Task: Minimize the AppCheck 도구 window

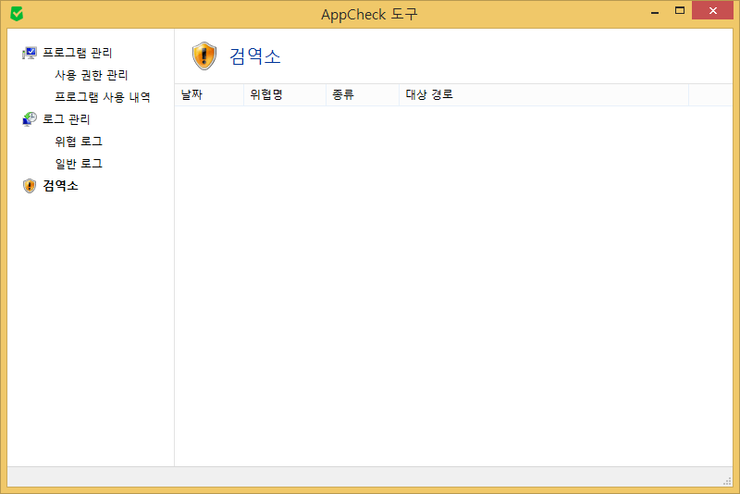Action: (655, 11)
